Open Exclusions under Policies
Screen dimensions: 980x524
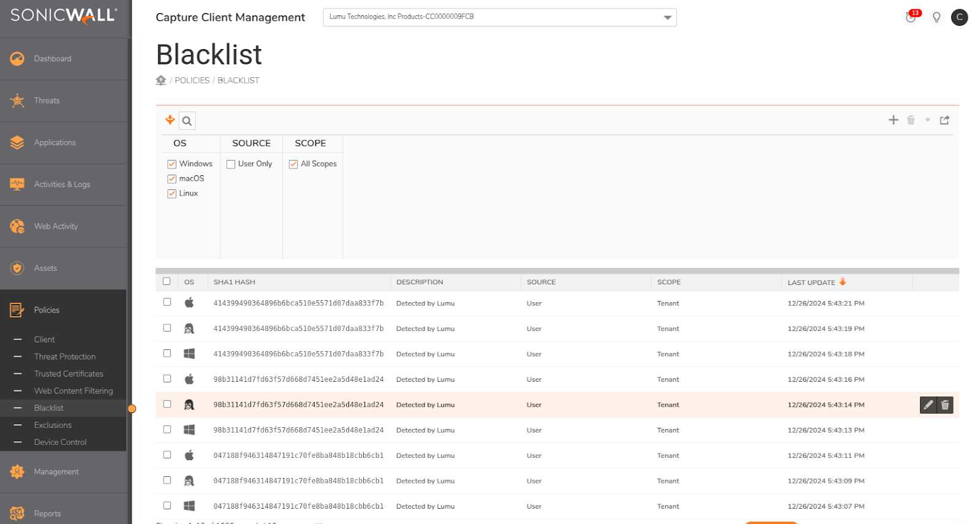tap(53, 425)
